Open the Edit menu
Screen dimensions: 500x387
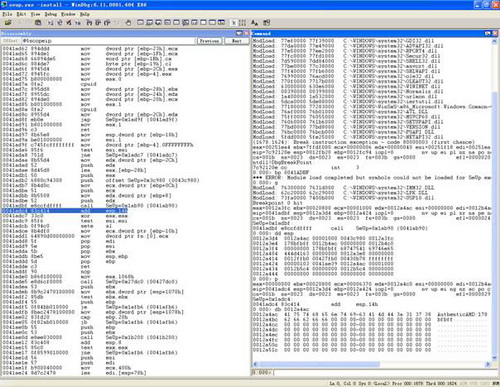point(21,14)
